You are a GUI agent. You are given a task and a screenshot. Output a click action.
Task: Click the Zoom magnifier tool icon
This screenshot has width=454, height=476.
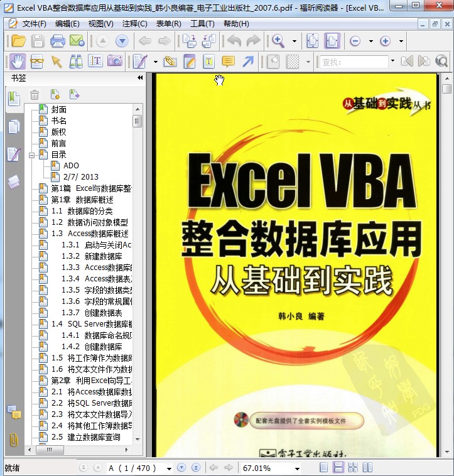point(279,41)
